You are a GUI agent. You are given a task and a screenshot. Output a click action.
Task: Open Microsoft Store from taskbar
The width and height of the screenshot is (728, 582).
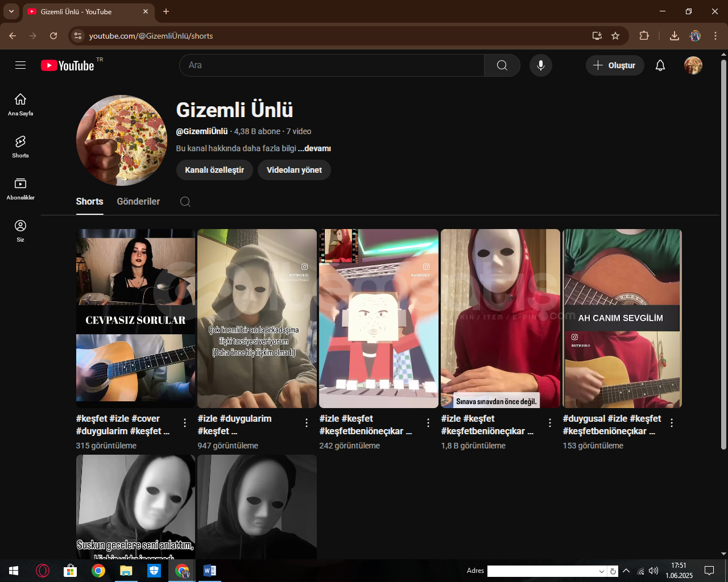coord(71,571)
